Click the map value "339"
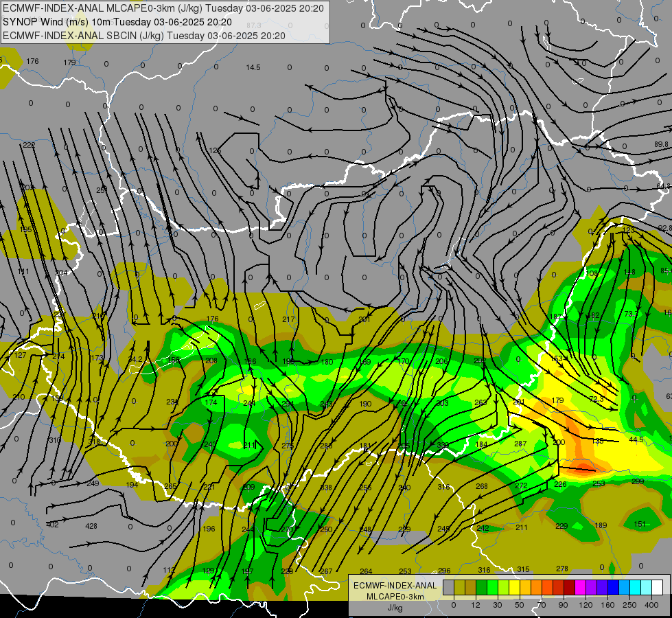The width and height of the screenshot is (672, 618). [443, 445]
